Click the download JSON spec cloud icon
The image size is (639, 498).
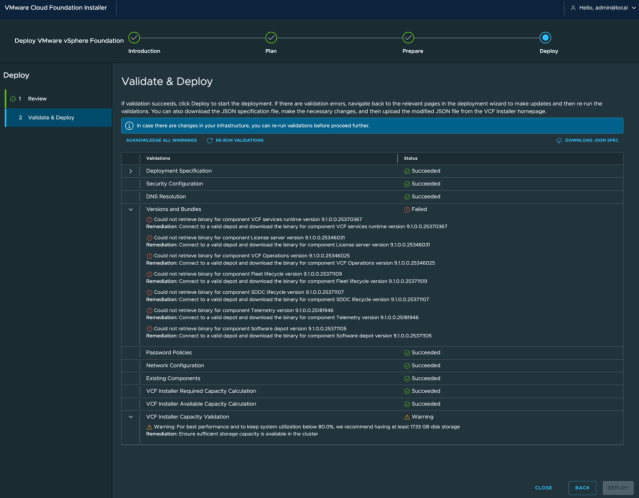tap(559, 141)
